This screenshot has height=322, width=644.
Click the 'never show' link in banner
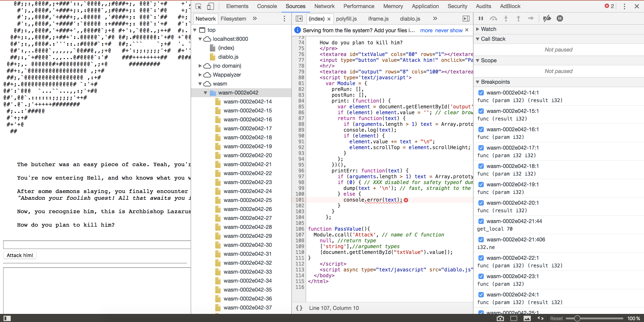coord(449,30)
